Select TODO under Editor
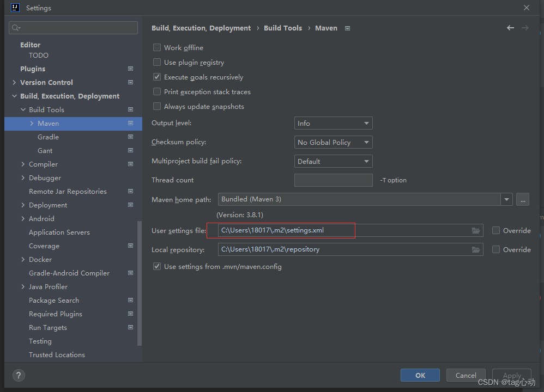The width and height of the screenshot is (544, 392). pos(39,55)
